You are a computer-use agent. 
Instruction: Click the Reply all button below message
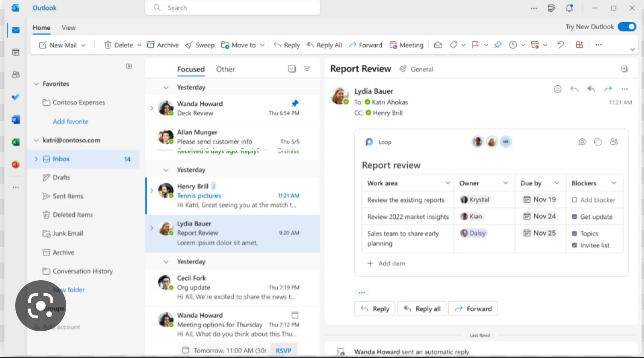(x=422, y=309)
